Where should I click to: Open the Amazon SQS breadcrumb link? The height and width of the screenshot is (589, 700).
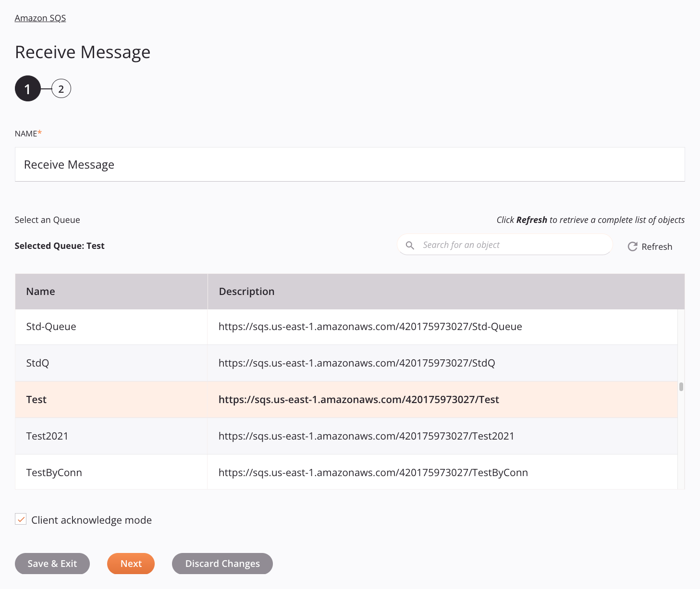[x=40, y=18]
